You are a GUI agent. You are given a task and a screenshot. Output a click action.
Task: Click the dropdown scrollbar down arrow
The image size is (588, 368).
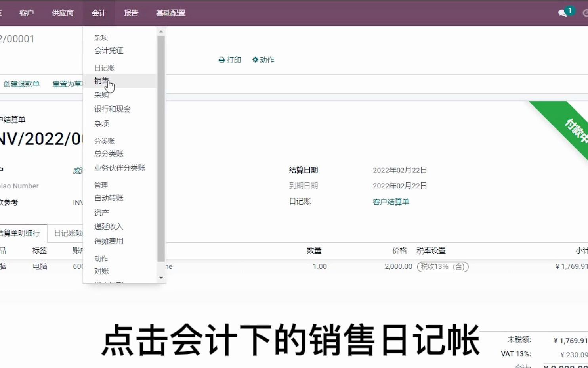tap(161, 278)
